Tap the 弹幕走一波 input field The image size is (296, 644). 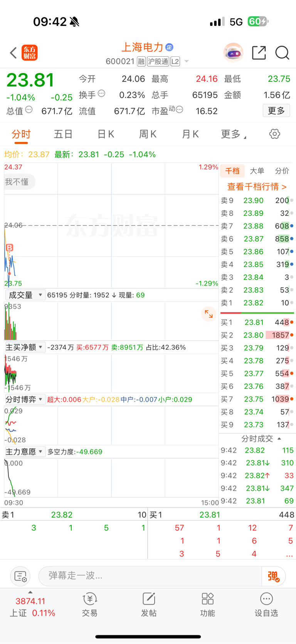click(x=150, y=576)
